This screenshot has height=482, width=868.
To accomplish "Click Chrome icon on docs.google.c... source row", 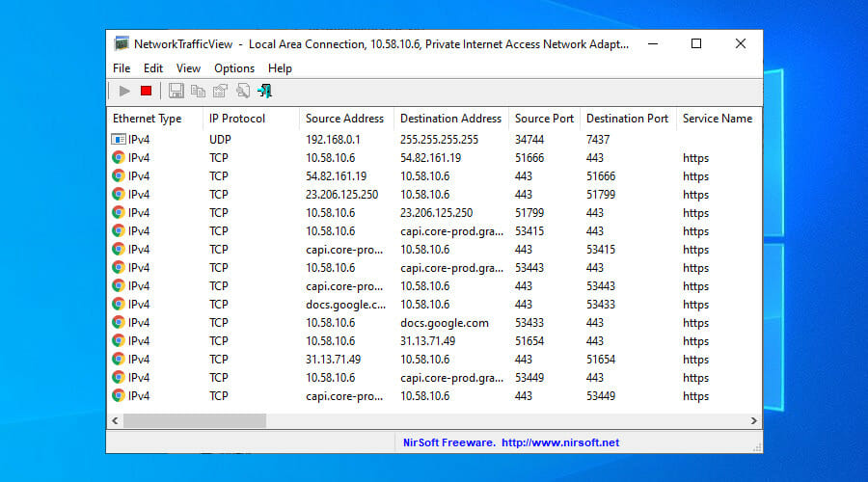I will pos(118,304).
